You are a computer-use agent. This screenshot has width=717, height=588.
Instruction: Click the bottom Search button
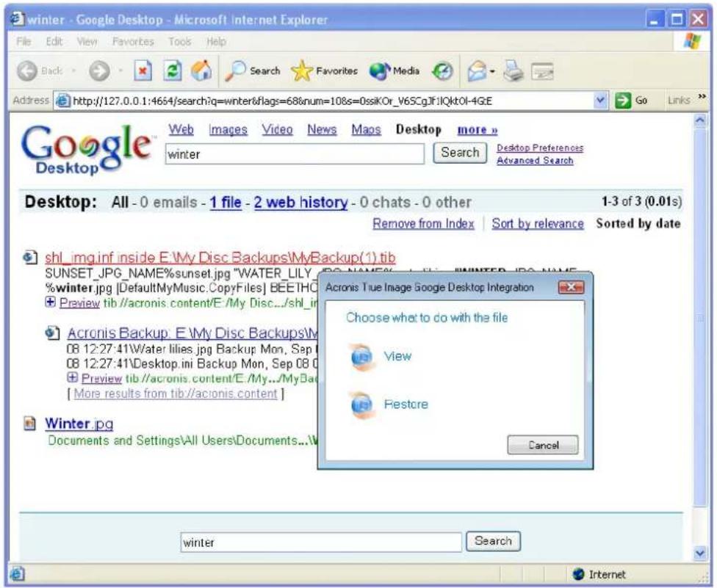[x=493, y=541]
